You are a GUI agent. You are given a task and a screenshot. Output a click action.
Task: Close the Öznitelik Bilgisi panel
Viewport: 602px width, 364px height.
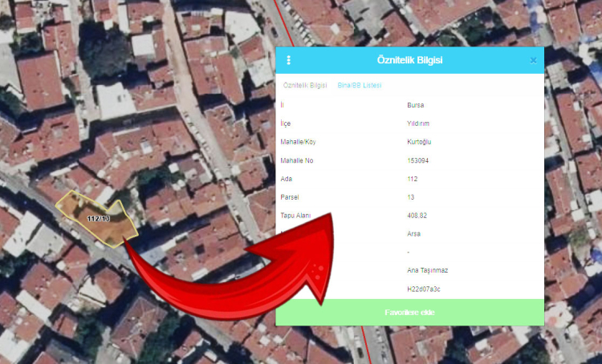533,60
